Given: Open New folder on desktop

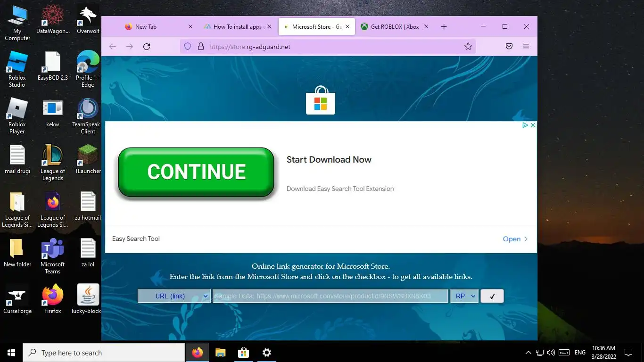Looking at the screenshot, I should [x=17, y=253].
